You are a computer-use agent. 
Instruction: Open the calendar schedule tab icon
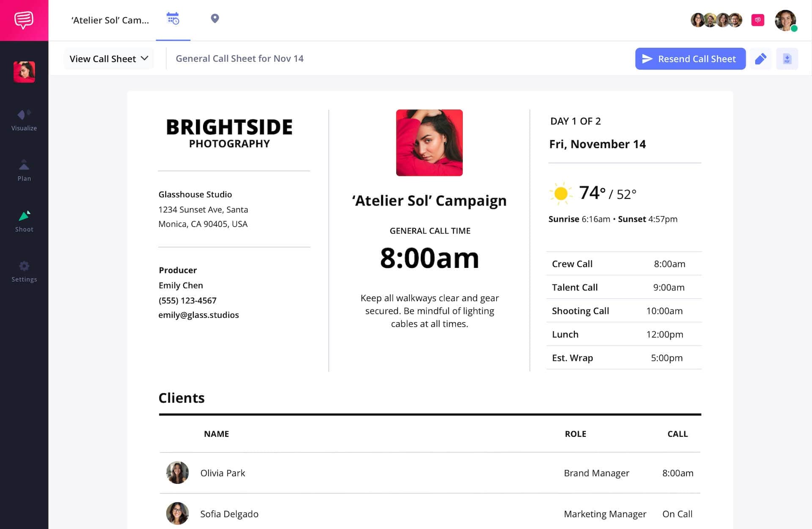click(173, 19)
